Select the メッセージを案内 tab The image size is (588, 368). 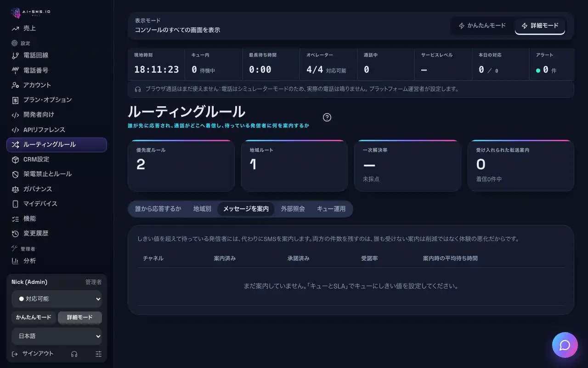tap(246, 209)
